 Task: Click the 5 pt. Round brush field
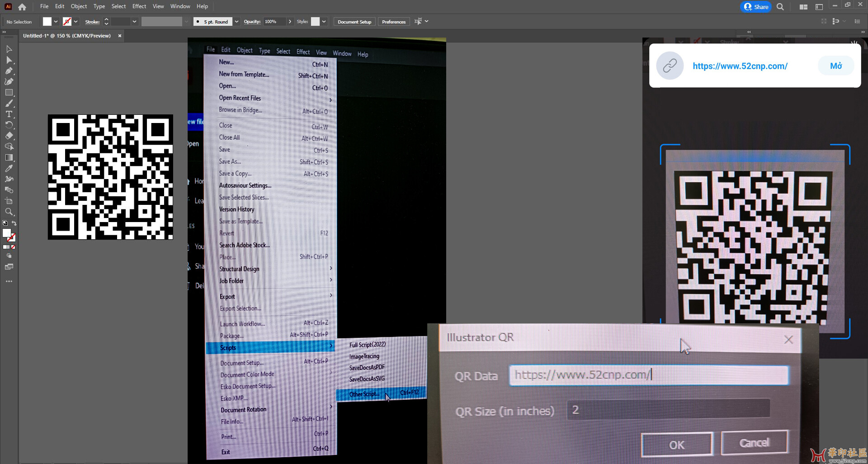point(213,22)
